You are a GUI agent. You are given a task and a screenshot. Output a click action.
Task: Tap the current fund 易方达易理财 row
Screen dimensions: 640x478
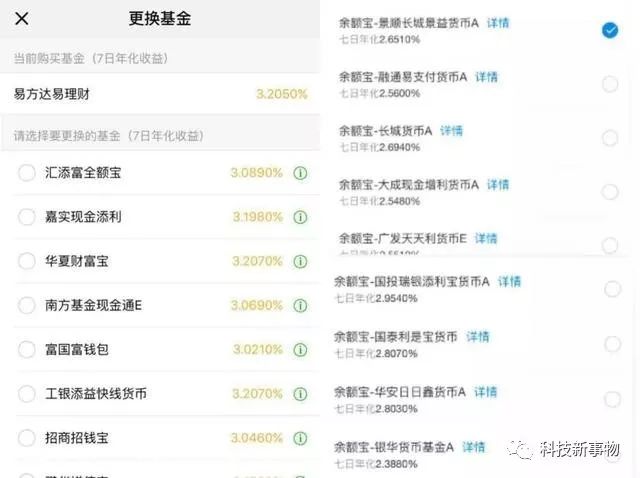[x=160, y=94]
